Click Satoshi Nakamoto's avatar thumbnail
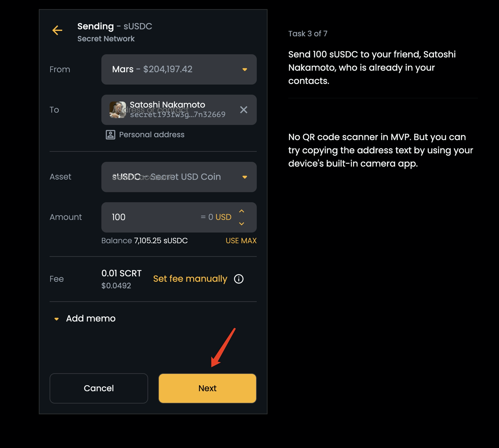Image resolution: width=499 pixels, height=448 pixels. pos(117,110)
